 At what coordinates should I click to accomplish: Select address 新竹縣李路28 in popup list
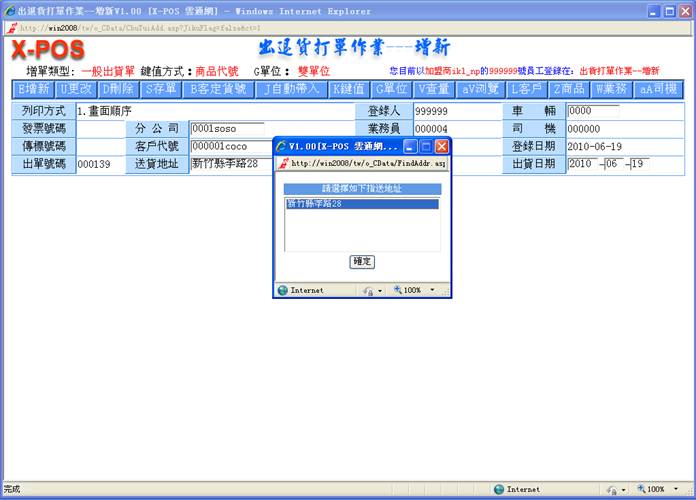[361, 204]
